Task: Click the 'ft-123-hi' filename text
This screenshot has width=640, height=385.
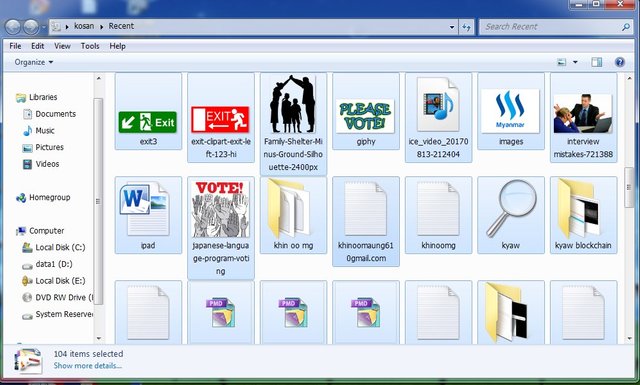Action: (221, 154)
